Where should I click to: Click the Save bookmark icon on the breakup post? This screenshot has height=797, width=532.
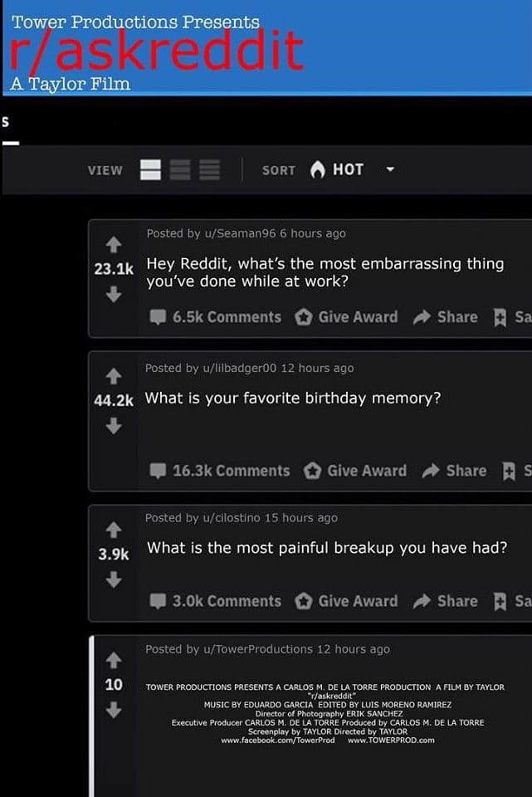[499, 600]
